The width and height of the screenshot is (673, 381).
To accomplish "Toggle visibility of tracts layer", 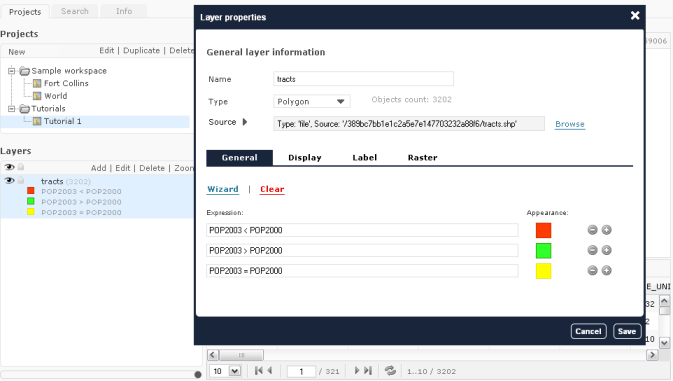I will (9, 181).
